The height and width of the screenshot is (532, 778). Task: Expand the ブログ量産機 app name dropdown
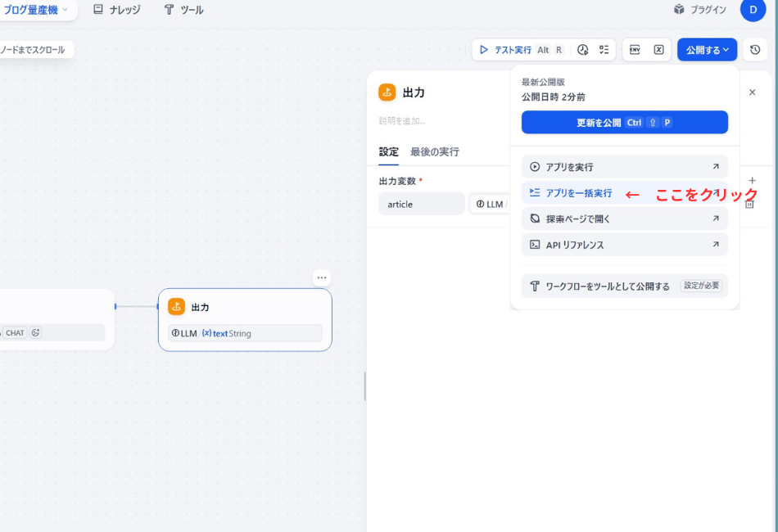click(66, 11)
